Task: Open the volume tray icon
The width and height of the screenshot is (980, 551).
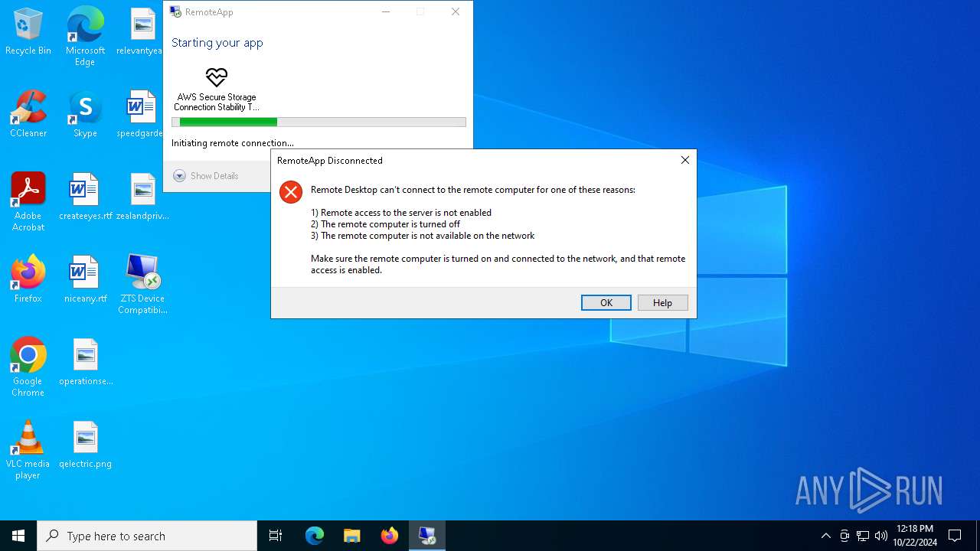Action: click(x=880, y=536)
